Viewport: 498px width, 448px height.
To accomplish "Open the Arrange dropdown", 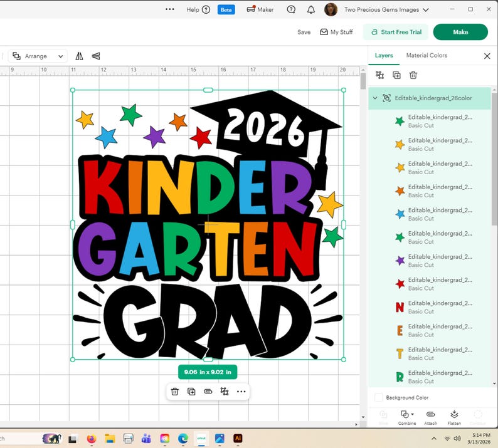I will (x=38, y=56).
